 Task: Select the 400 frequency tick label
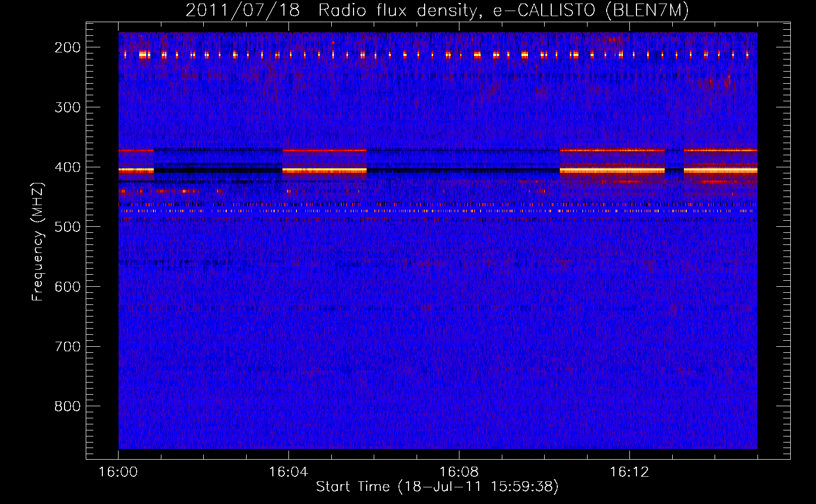(68, 167)
